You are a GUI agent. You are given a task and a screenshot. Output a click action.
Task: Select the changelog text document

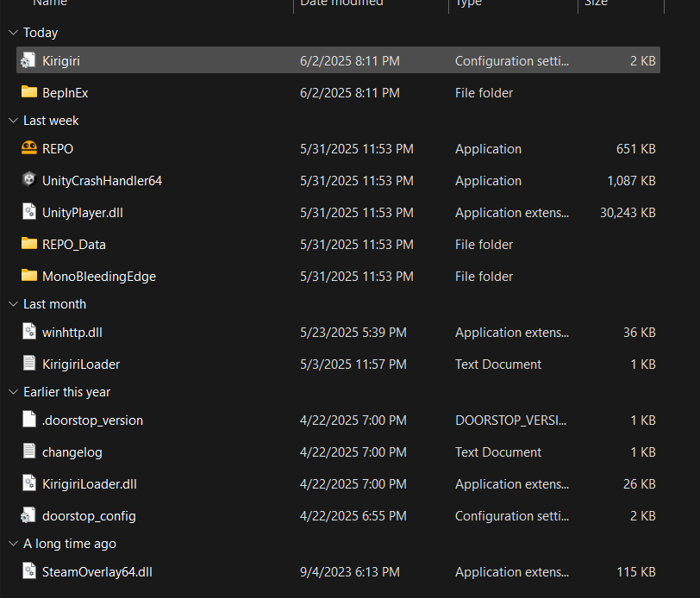click(72, 452)
